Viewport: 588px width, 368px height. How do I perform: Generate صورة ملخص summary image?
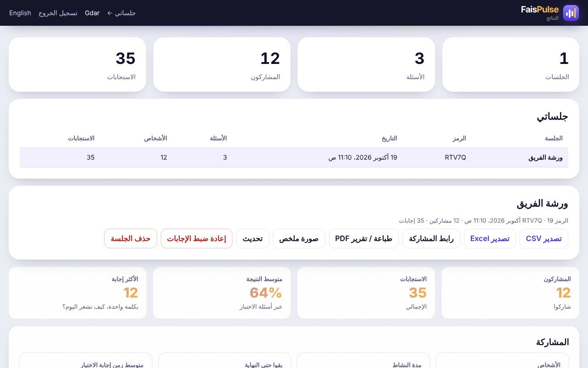pos(299,238)
